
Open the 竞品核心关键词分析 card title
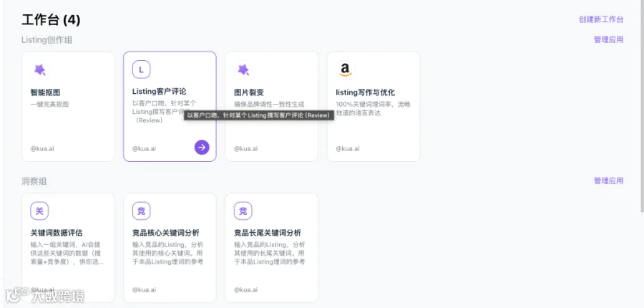pos(165,234)
